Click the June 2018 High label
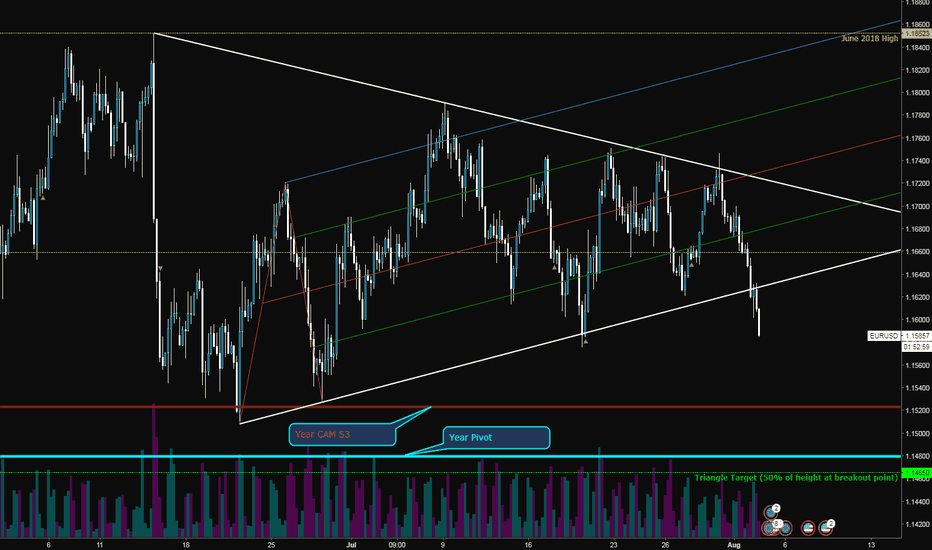 coord(870,39)
